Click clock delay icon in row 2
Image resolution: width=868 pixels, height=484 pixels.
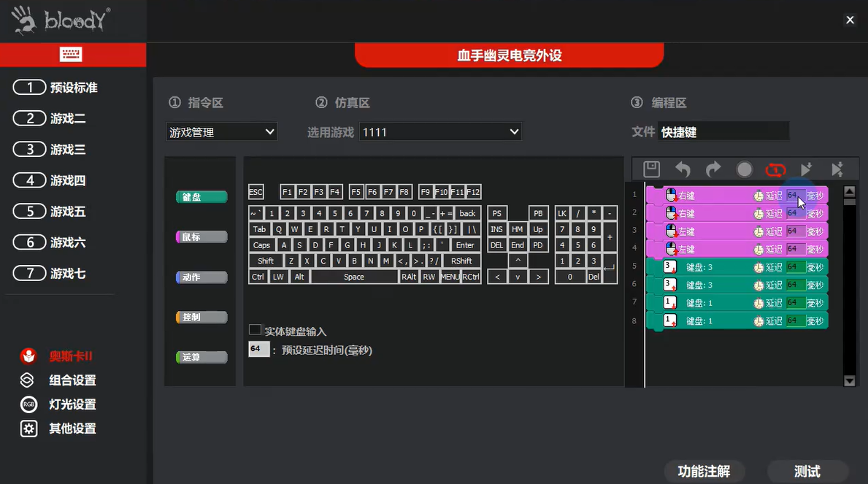click(x=758, y=214)
